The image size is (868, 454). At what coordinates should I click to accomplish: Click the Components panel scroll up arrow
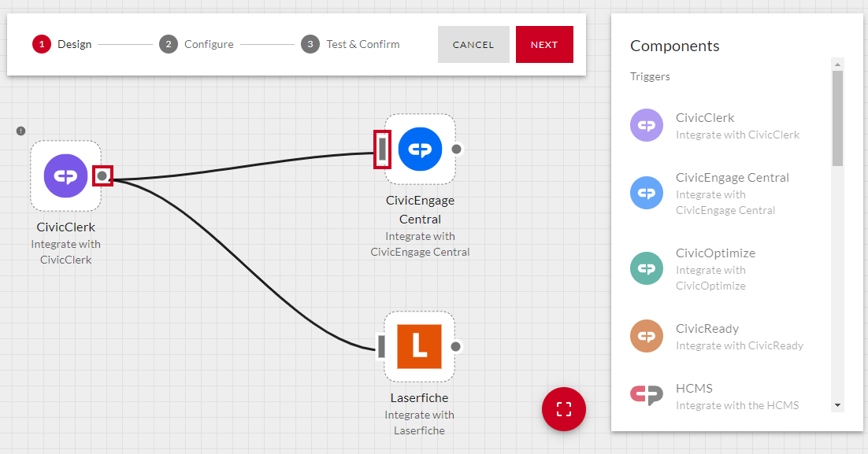pos(837,65)
